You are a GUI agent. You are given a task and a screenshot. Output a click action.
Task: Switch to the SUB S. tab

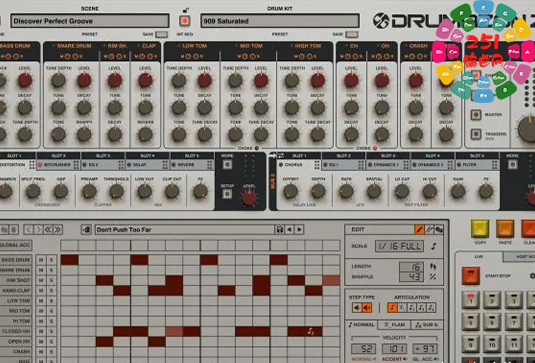click(x=427, y=325)
